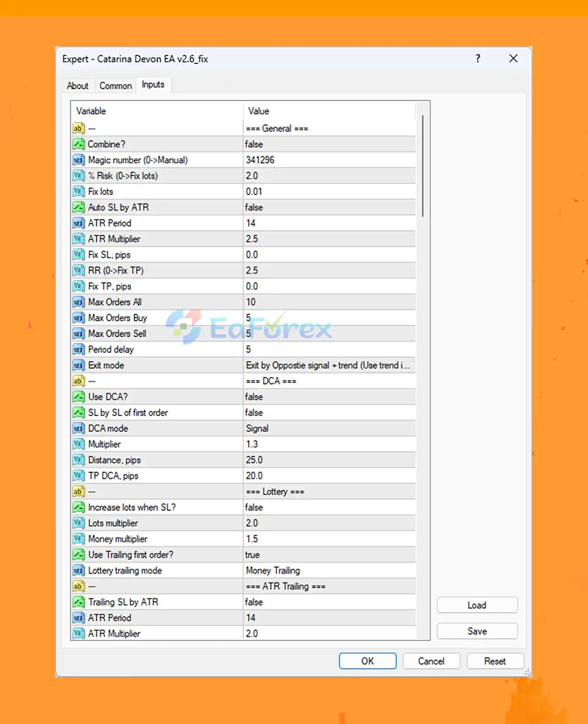Viewport: 588px width, 724px height.
Task: Open Lottery trailing mode Money Trailing dropdown
Action: click(x=329, y=570)
